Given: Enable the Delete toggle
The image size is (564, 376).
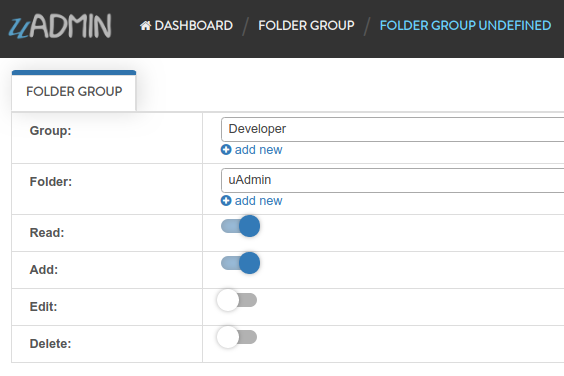Looking at the screenshot, I should pyautogui.click(x=237, y=337).
